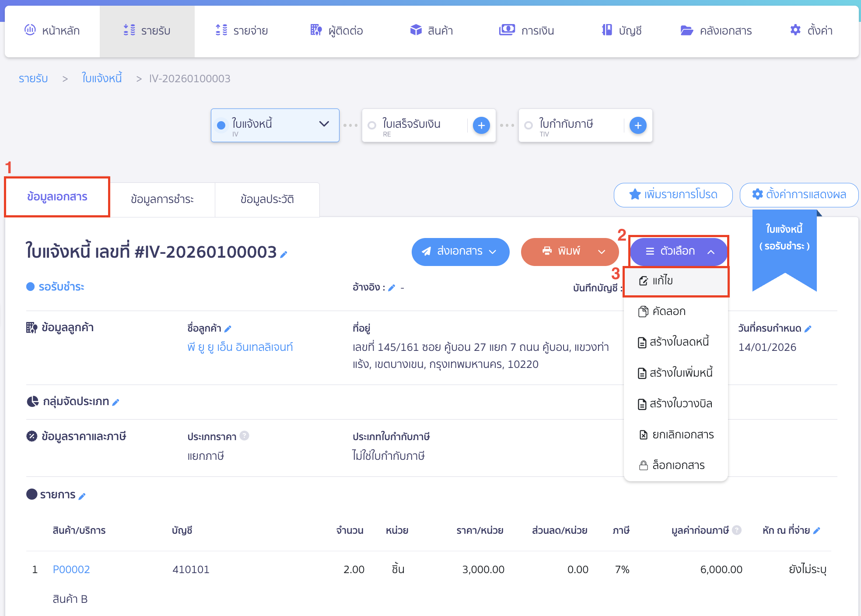
Task: Open the พิมพ์ dropdown arrow
Action: tap(602, 252)
